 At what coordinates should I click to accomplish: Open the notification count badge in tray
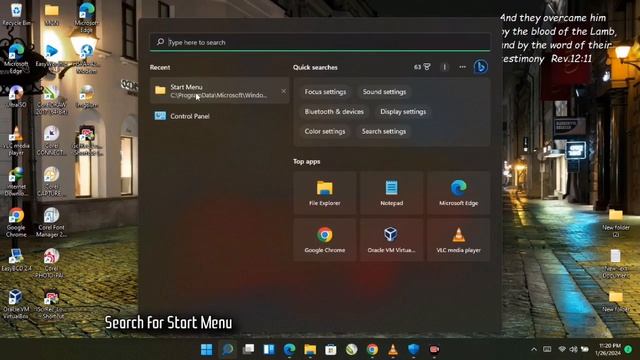point(629,349)
